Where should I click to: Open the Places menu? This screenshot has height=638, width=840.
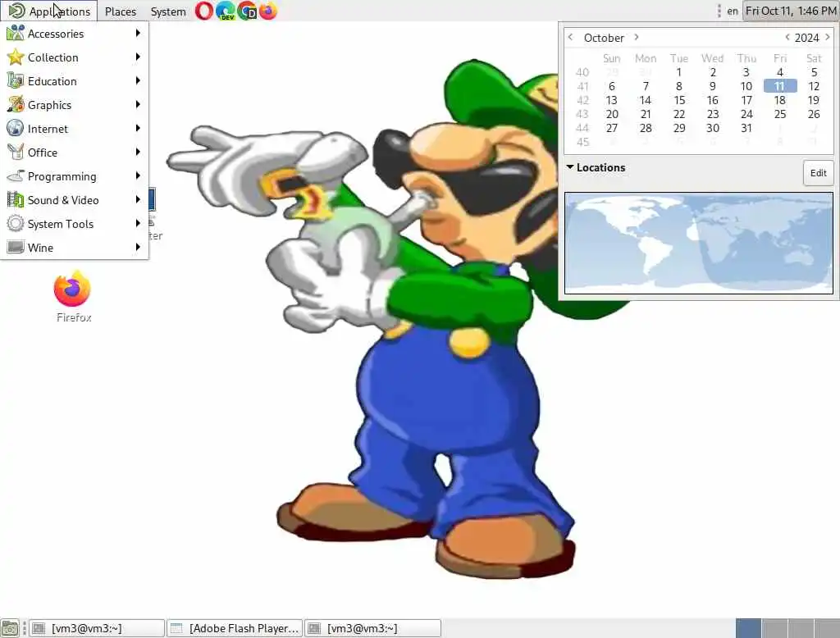[x=121, y=11]
